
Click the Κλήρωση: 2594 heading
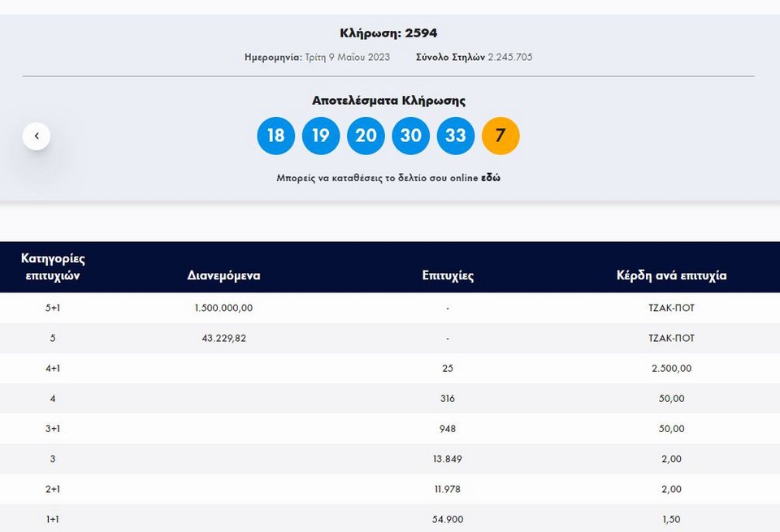388,33
